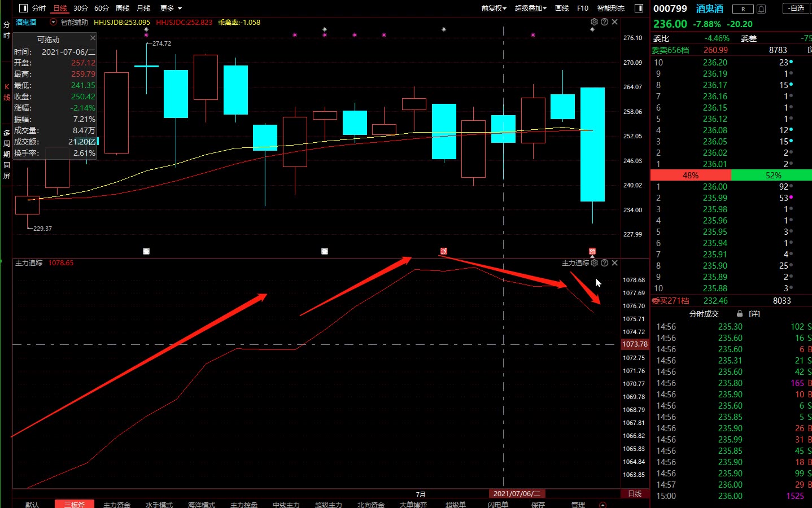The height and width of the screenshot is (508, 812).
Task: Click the 保存 save button
Action: pos(538,505)
